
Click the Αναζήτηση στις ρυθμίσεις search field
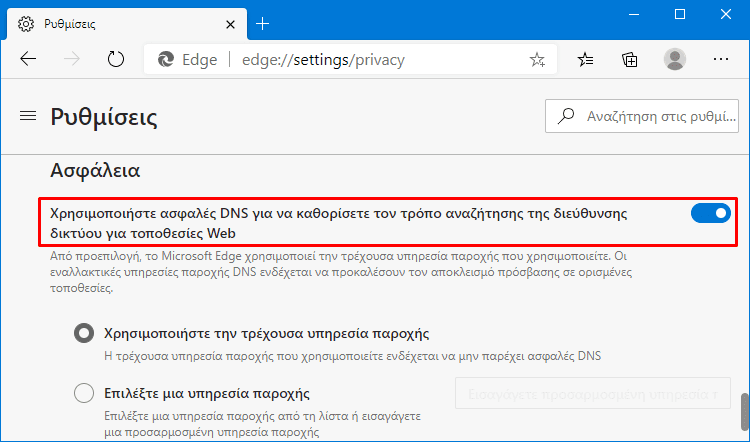click(x=641, y=116)
